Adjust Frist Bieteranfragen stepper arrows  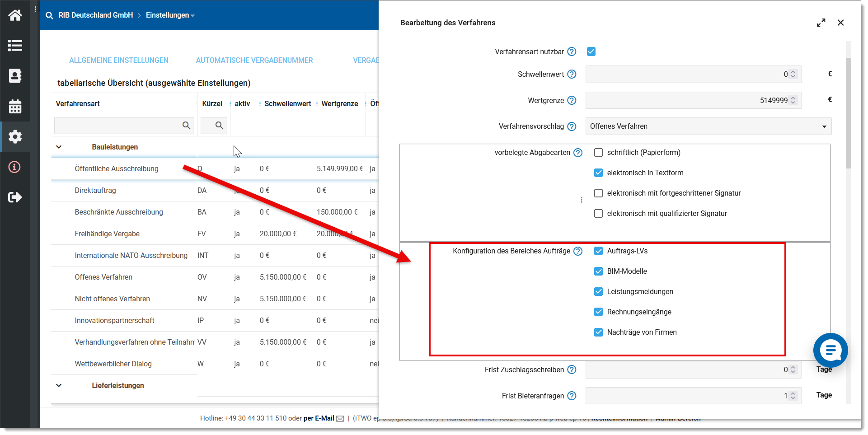793,396
